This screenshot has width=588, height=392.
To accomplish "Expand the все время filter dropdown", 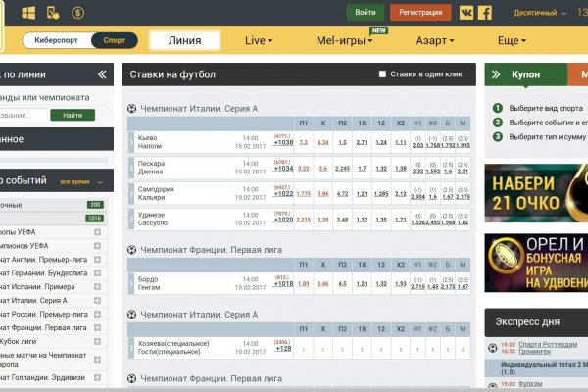I will [x=78, y=181].
